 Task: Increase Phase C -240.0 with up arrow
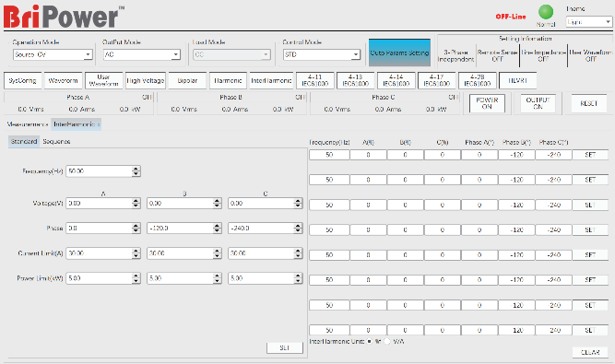298,226
